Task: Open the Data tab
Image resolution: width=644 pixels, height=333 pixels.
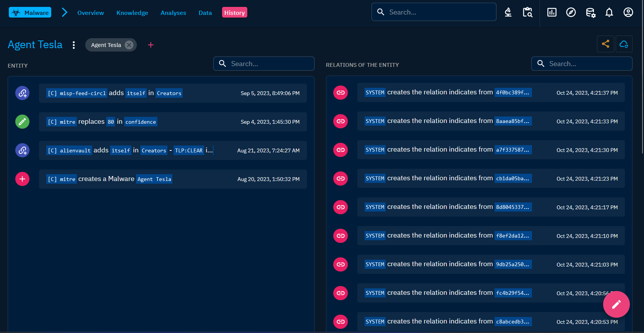Action: point(205,13)
